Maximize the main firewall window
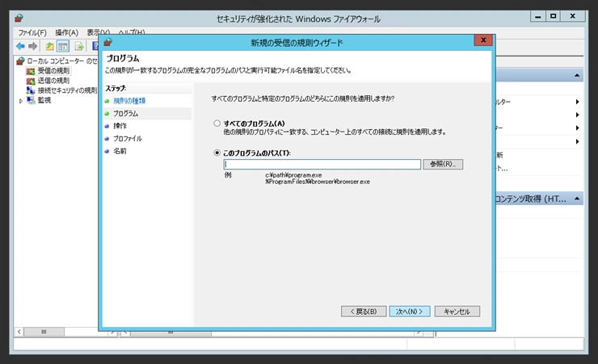 pos(553,16)
